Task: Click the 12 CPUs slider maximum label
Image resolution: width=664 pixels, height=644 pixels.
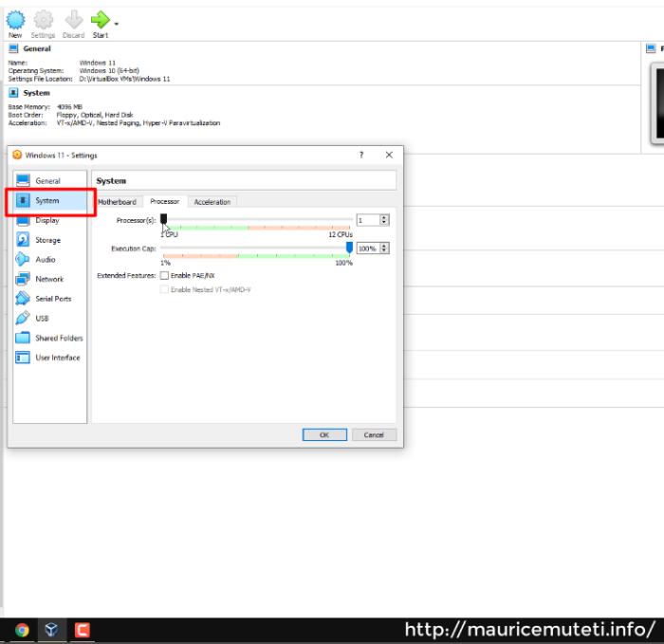Action: (x=341, y=234)
